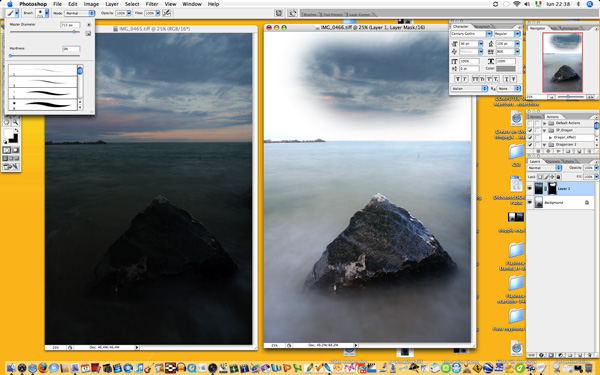Toggle dialog box for Default Actions
This screenshot has width=600, height=375.
click(537, 123)
